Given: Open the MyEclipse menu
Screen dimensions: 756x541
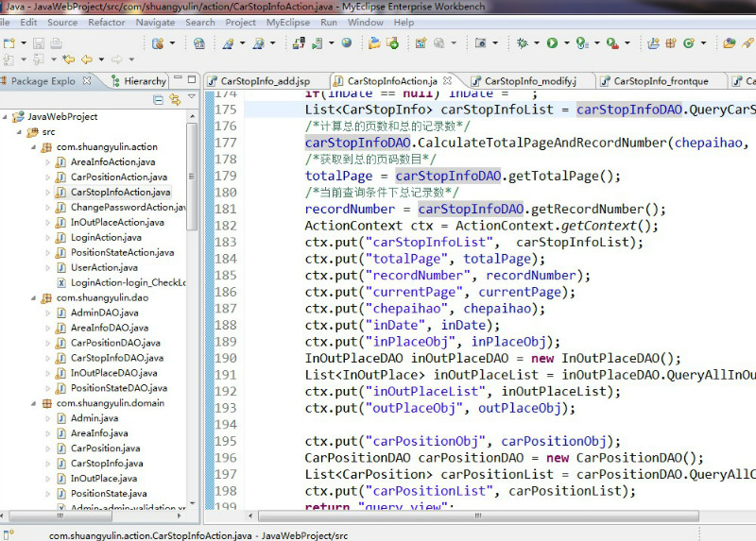Looking at the screenshot, I should tap(288, 22).
